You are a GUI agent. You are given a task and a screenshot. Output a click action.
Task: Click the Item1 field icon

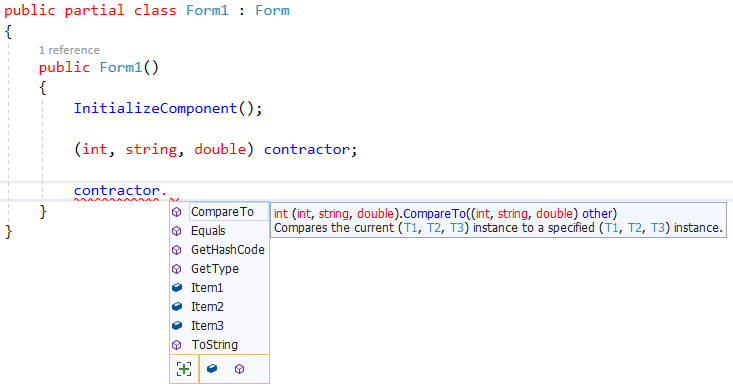click(x=177, y=288)
